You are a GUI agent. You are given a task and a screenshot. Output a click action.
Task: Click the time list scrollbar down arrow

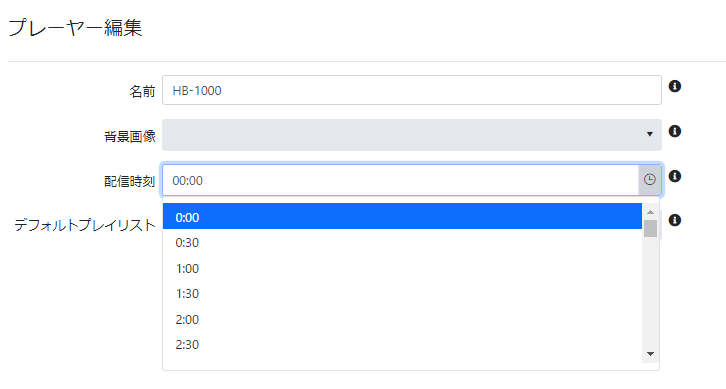(651, 354)
